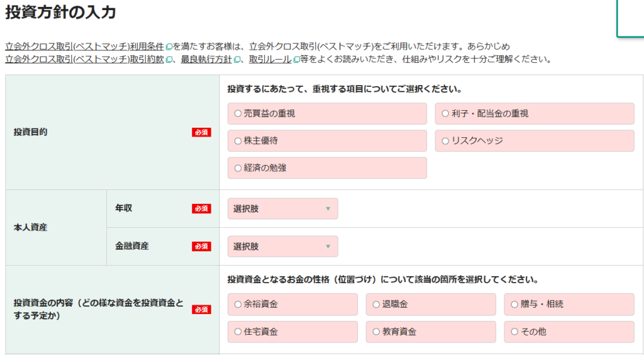Select 余裕資金 as the fund type

(x=238, y=305)
